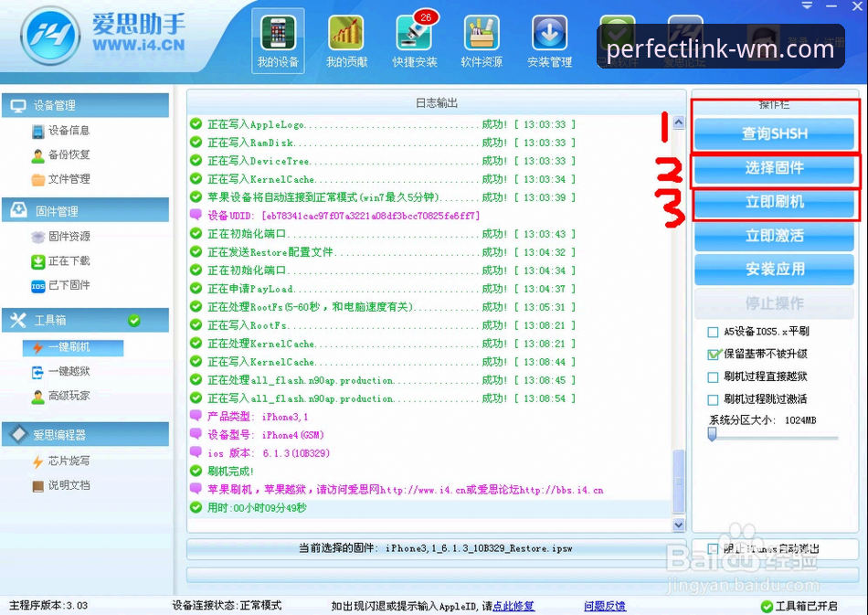Screen dimensions: 868x615
Task: Enable 刷机过程跳过激活 checkbox
Action: click(713, 399)
